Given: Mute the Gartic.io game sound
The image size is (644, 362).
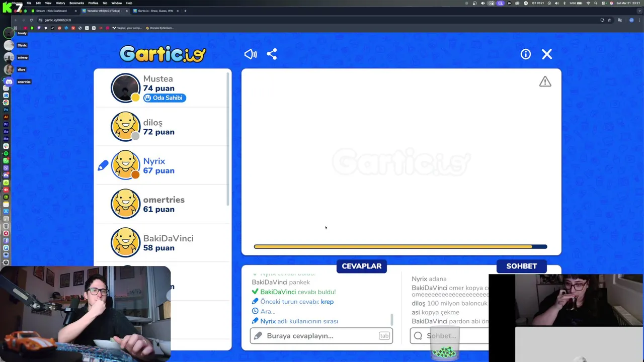Looking at the screenshot, I should 251,54.
